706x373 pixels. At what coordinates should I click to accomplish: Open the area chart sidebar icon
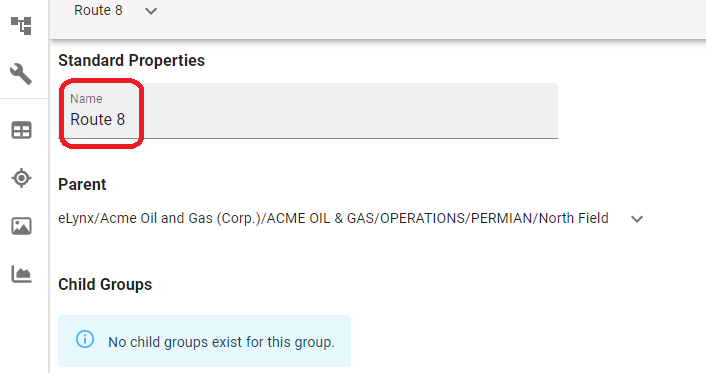[21, 274]
